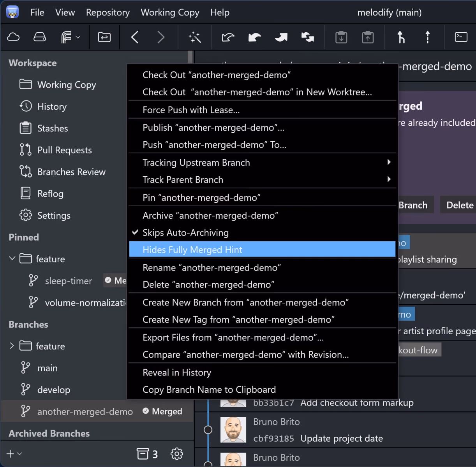476x467 pixels.
Task: Open the File menu
Action: point(37,12)
